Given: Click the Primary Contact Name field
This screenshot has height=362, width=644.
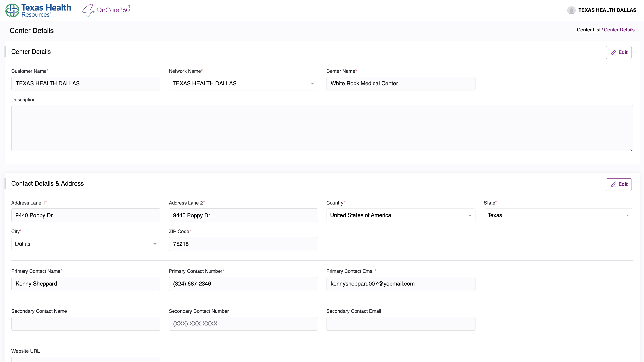Looking at the screenshot, I should tap(85, 284).
